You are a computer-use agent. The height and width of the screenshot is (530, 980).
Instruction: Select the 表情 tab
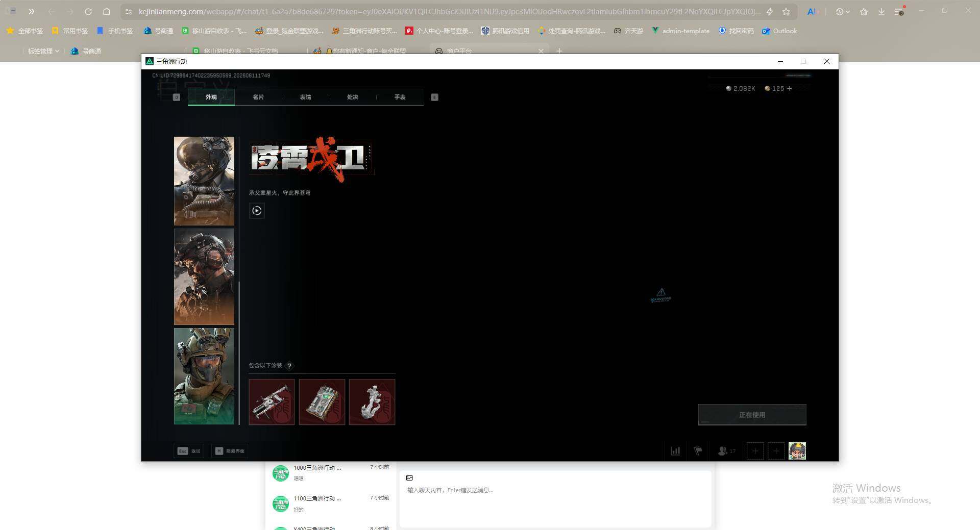pos(305,97)
